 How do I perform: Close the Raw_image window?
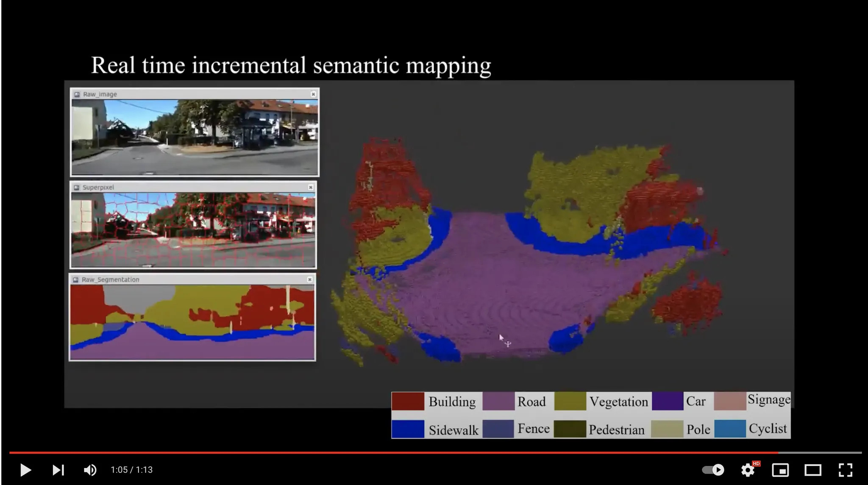[313, 94]
